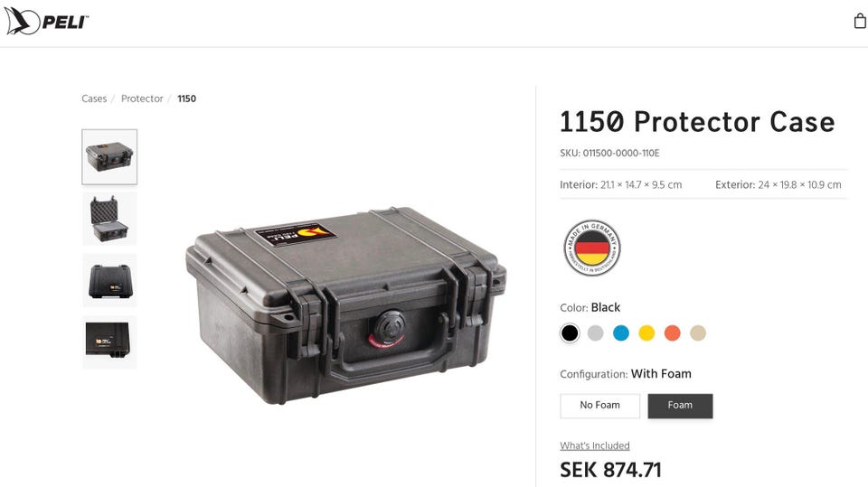Open the shopping bag cart icon
868x487 pixels.
[859, 21]
